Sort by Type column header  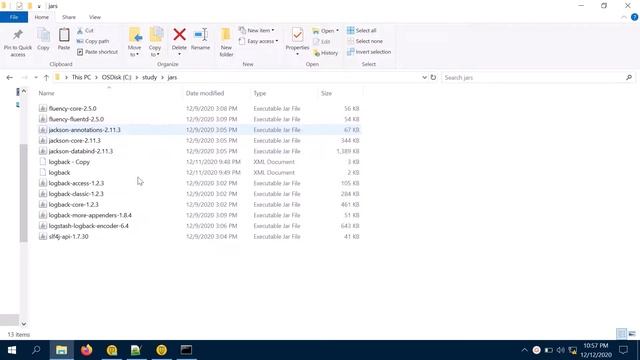260,93
